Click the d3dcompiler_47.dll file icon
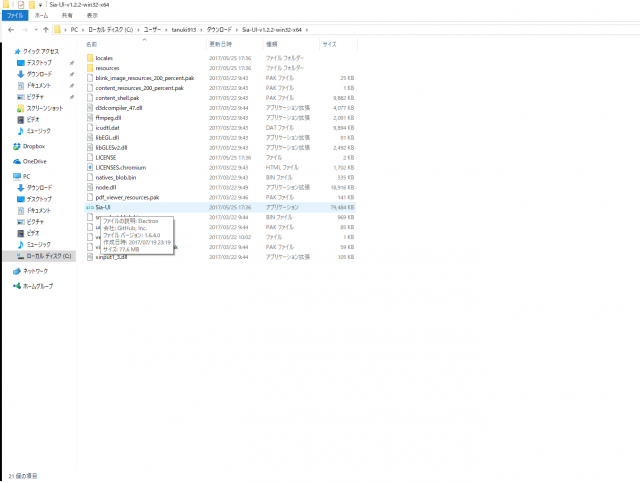 pyautogui.click(x=90, y=108)
